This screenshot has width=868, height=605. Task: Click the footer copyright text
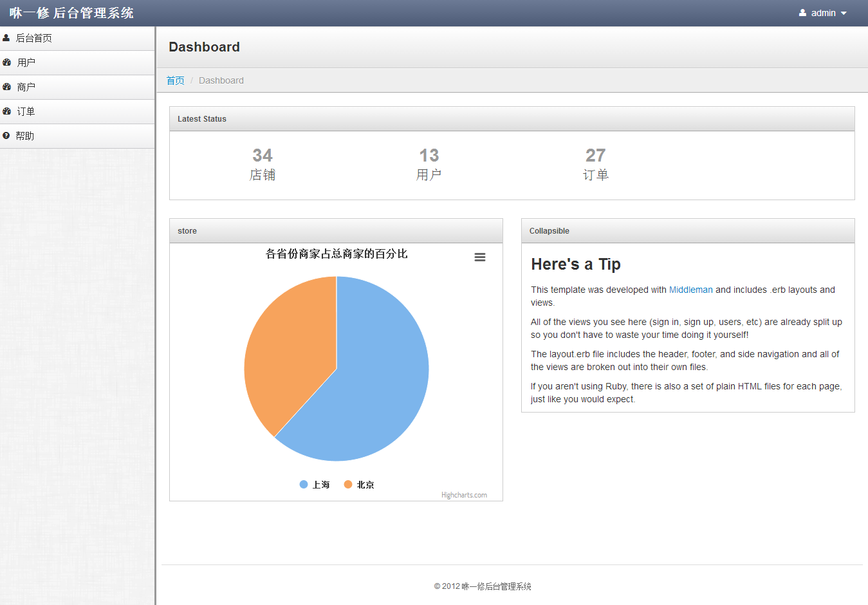click(483, 586)
